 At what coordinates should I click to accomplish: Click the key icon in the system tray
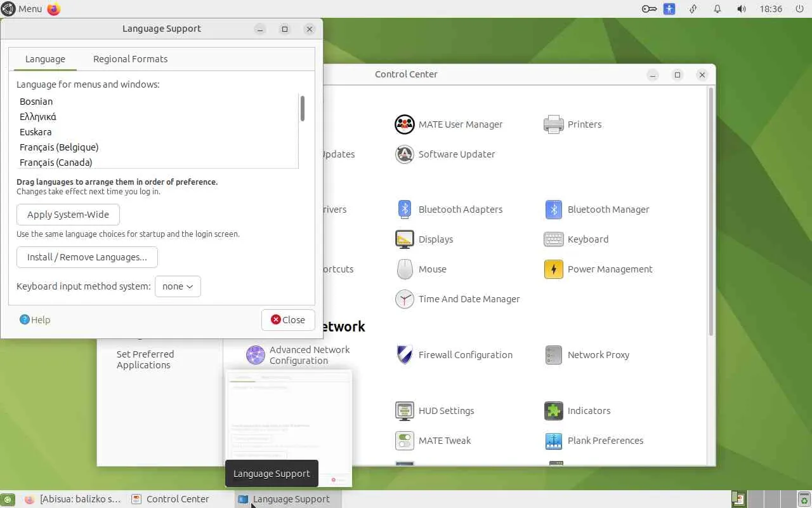[x=649, y=9]
